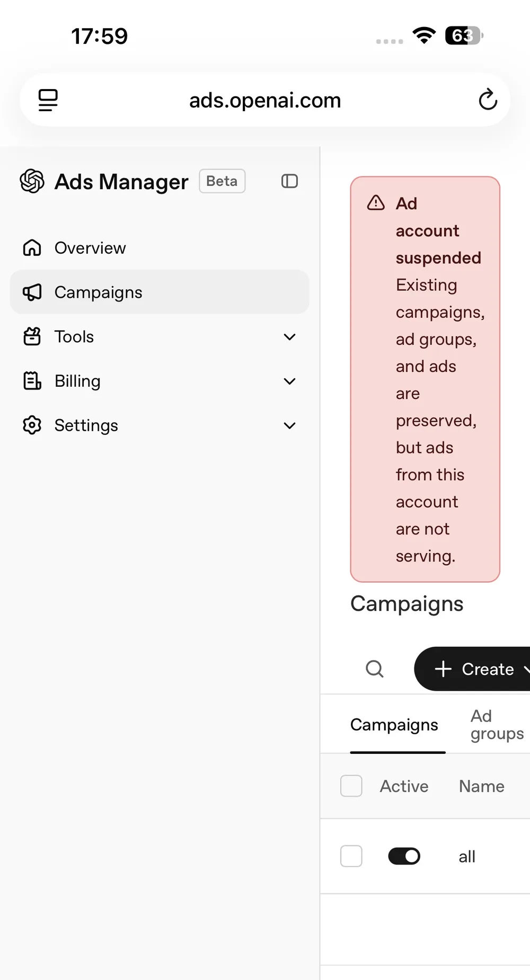Go to Campaigns in the sidebar

tap(159, 292)
